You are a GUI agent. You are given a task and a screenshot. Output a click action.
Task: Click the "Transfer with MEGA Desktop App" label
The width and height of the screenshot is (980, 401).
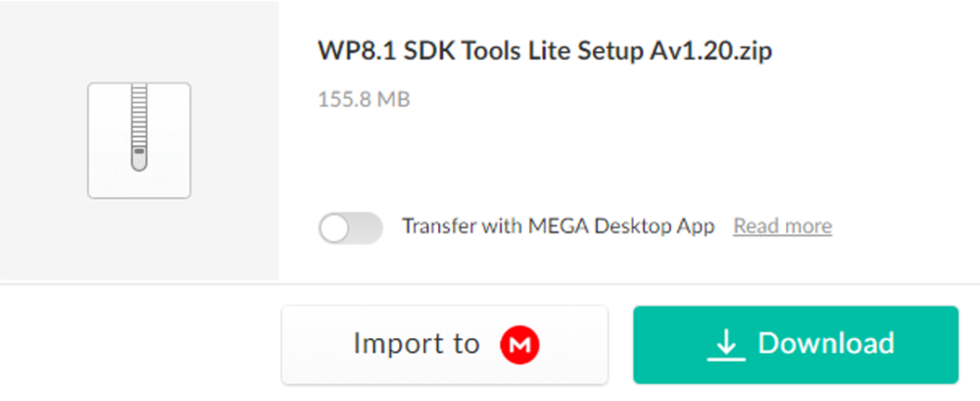558,226
